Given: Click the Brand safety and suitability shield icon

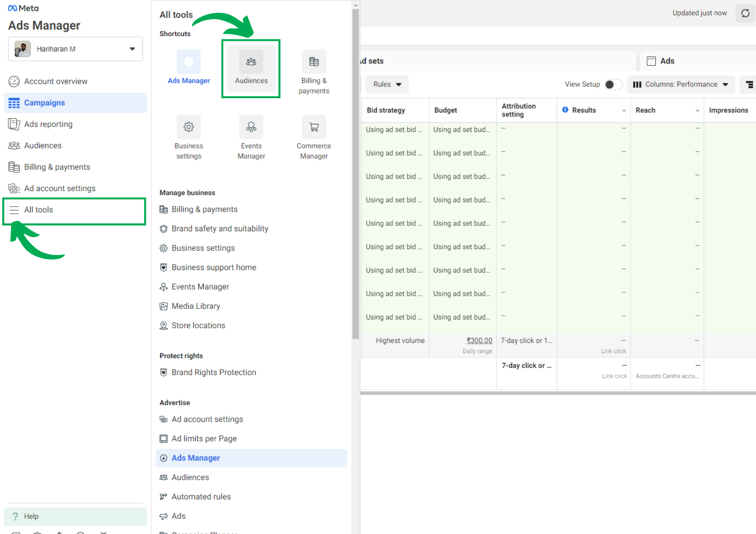Looking at the screenshot, I should [x=163, y=228].
